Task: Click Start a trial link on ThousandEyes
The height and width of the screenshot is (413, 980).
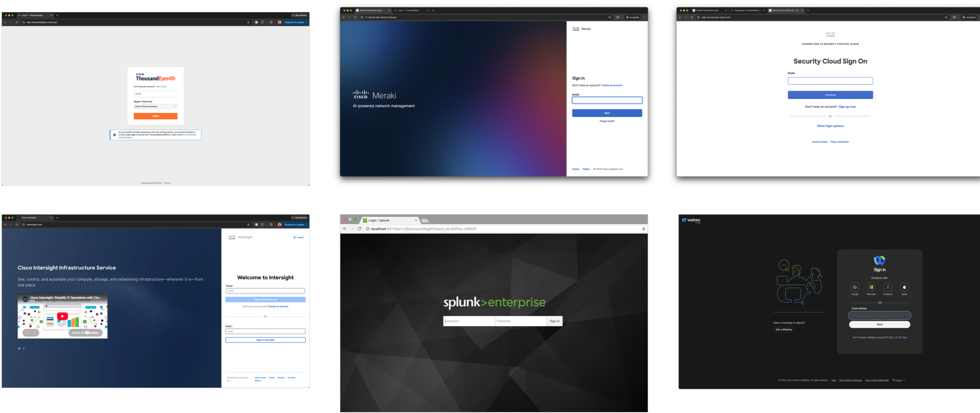Action: pyautogui.click(x=161, y=86)
